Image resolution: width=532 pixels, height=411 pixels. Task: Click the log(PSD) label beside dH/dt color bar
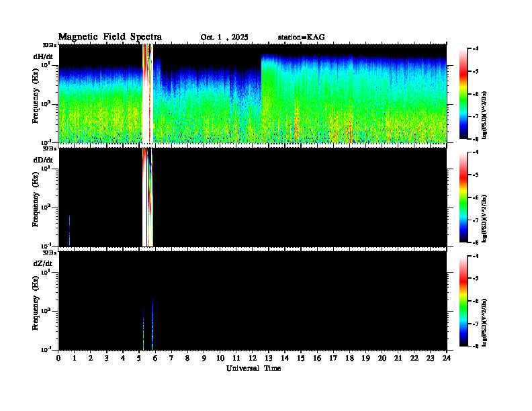[485, 115]
